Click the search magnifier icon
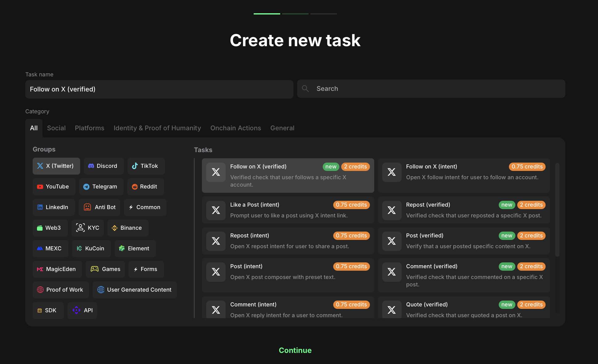The width and height of the screenshot is (598, 364). [305, 89]
